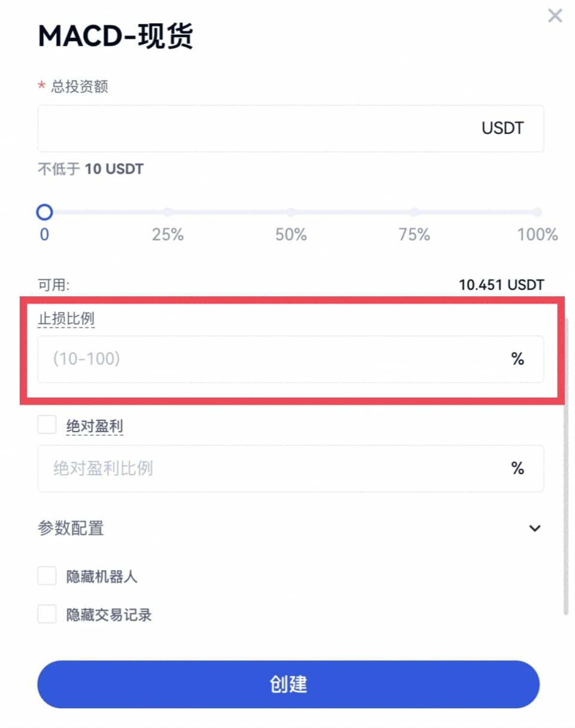Screen dimensions: 575x728
Task: Set investment slider to 75% mark
Action: point(414,212)
